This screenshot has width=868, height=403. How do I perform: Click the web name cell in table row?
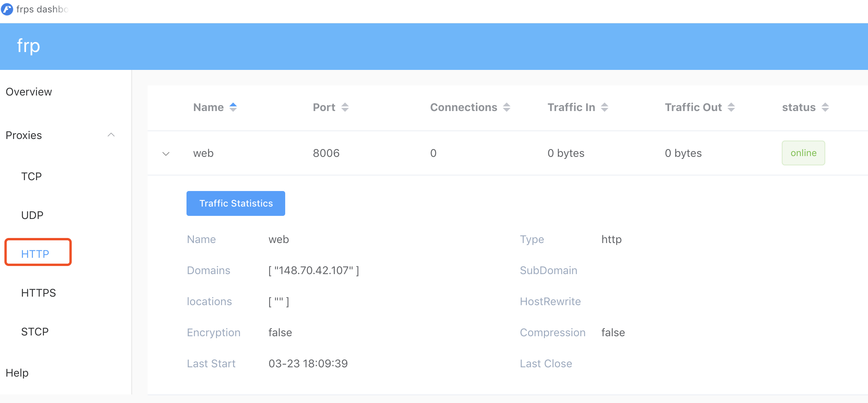[x=203, y=153]
